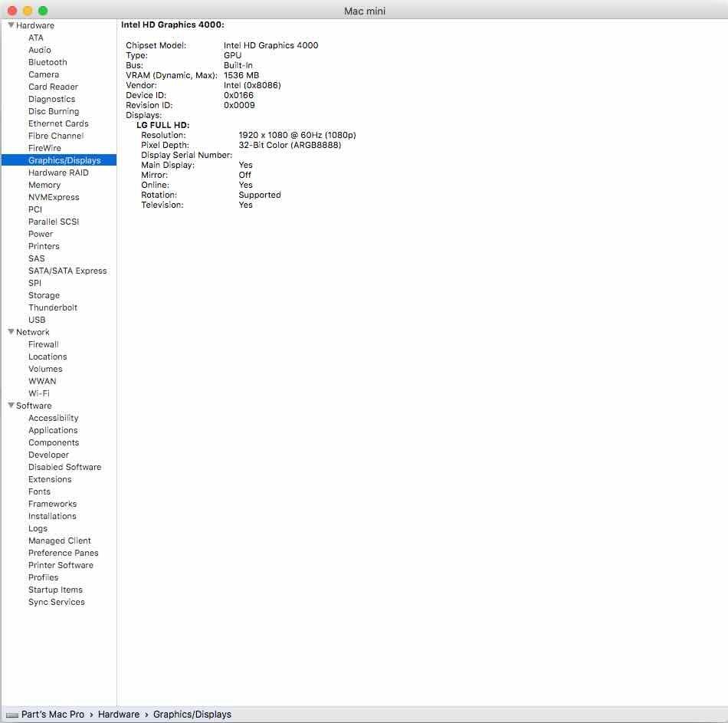Select Thunderbolt in the sidebar

(x=52, y=307)
